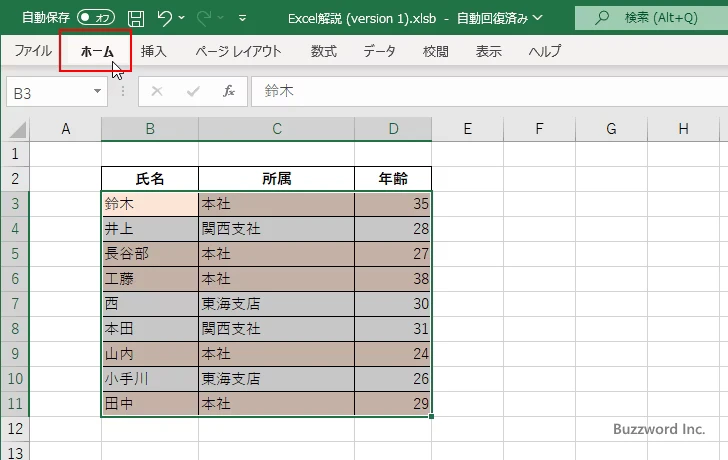The width and height of the screenshot is (728, 460).
Task: Click 関西支社 cell in row 4
Action: pyautogui.click(x=277, y=229)
